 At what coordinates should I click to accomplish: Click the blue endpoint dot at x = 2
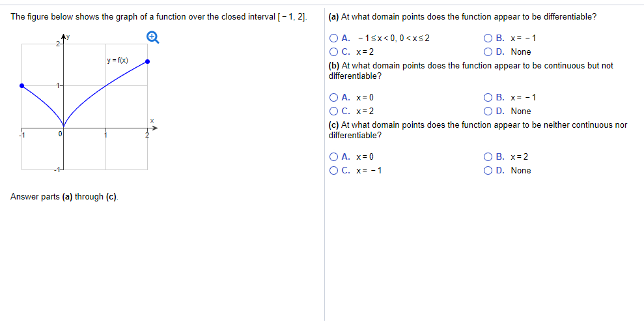[x=148, y=62]
